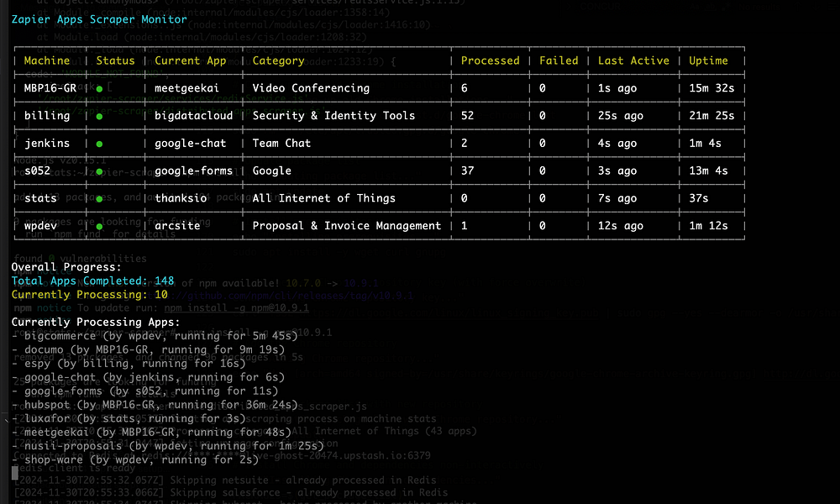Click 'Skipping salesforce' log line
840x504 pixels.
pyautogui.click(x=230, y=492)
